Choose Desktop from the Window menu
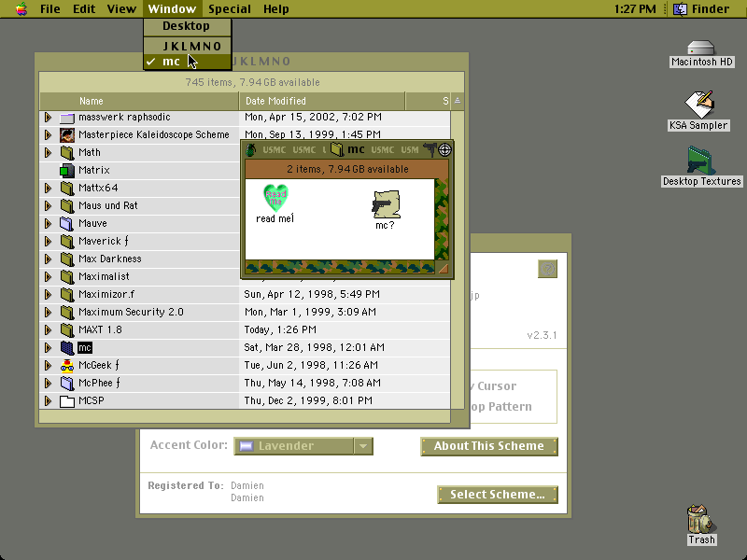The height and width of the screenshot is (560, 747). point(188,26)
